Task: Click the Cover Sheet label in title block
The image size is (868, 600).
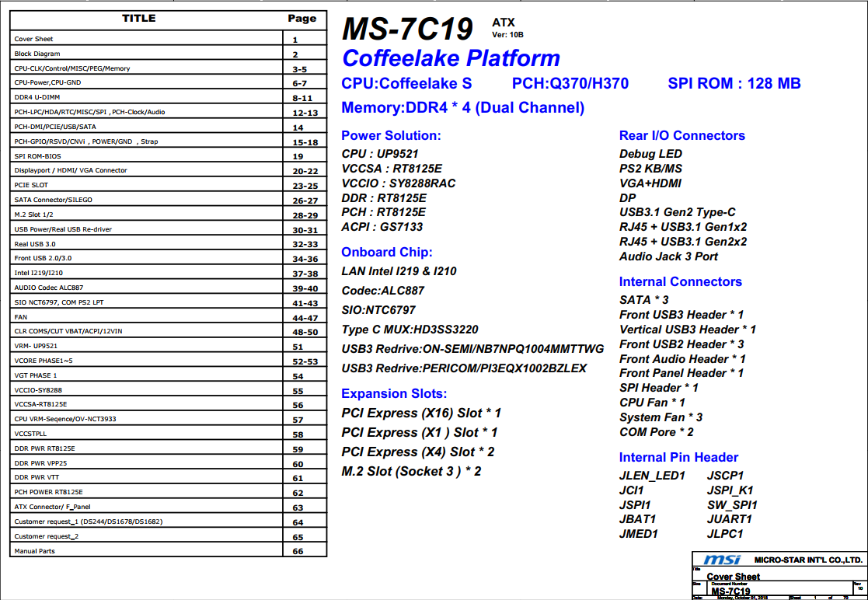Action: (x=733, y=577)
